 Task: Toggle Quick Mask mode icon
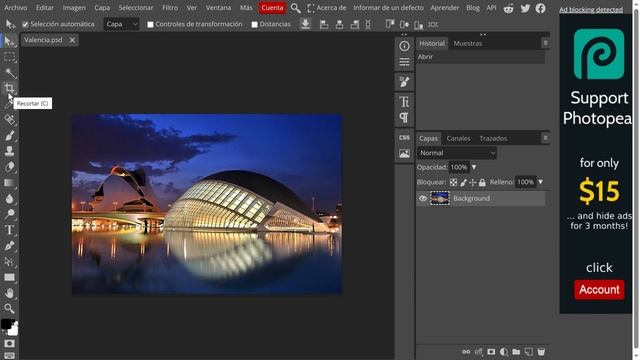click(9, 344)
